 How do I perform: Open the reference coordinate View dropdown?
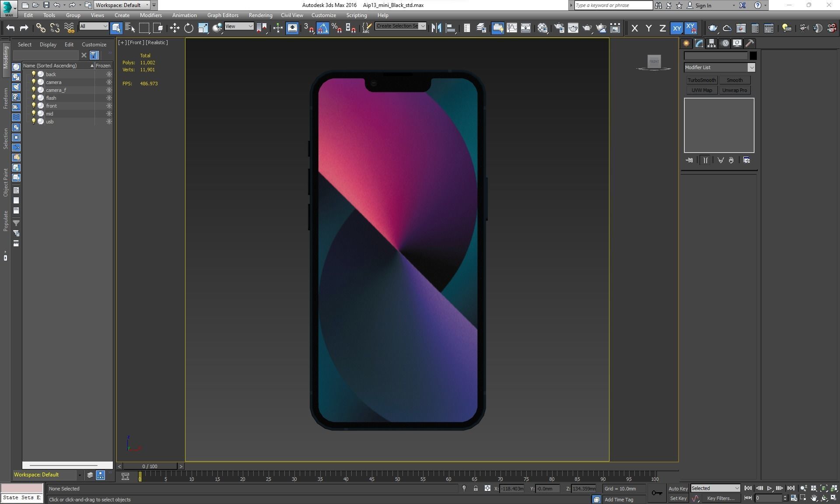[x=239, y=26]
